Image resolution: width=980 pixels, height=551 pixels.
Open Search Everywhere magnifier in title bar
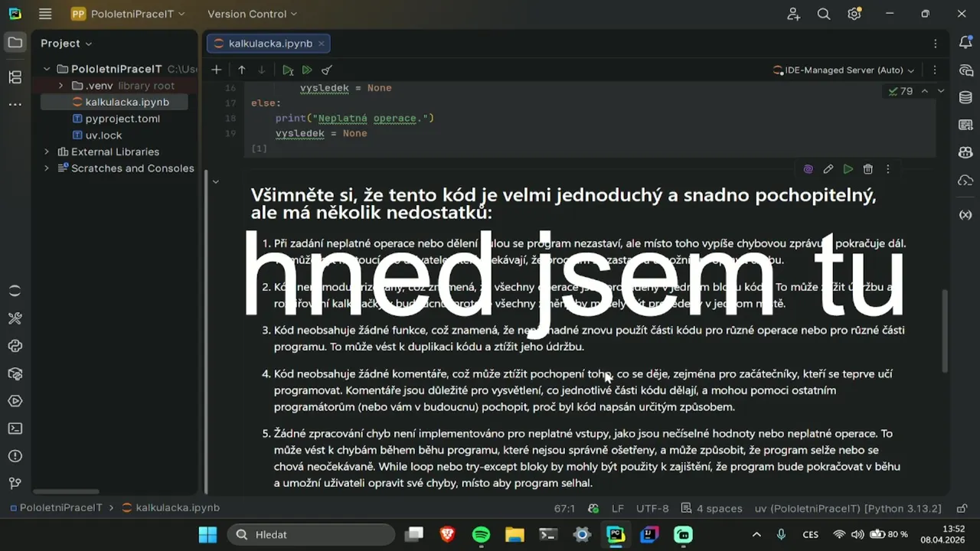pos(824,14)
